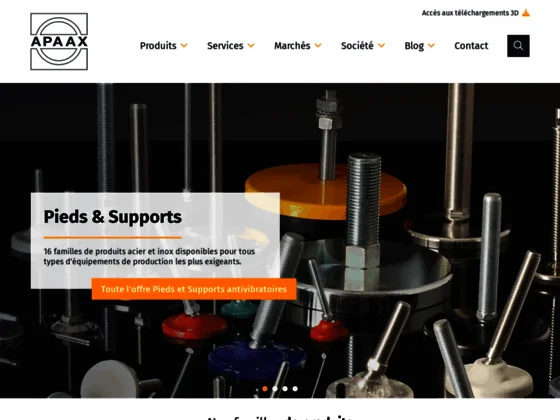The image size is (560, 420).
Task: Open the search magnifier button
Action: (518, 46)
